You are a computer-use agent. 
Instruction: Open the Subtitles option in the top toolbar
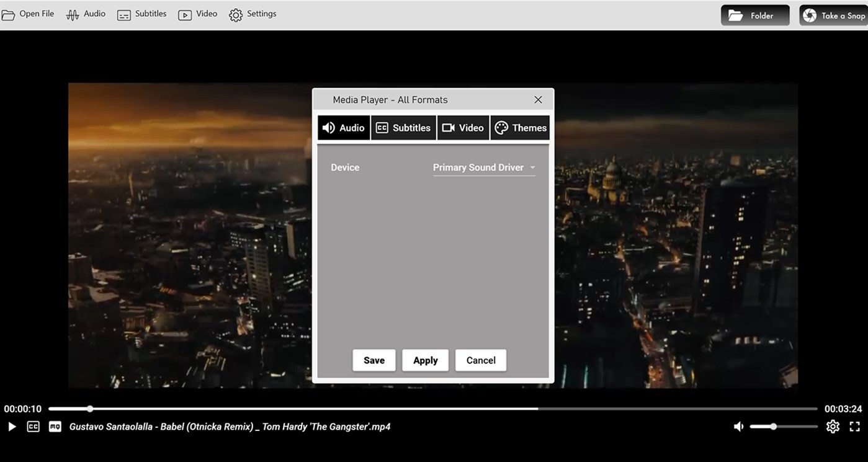[141, 14]
